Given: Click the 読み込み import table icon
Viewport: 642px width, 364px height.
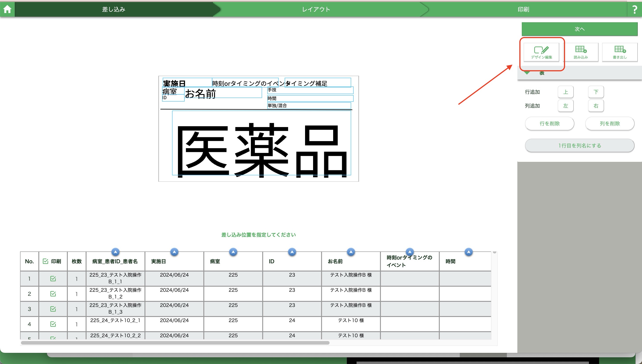Looking at the screenshot, I should [x=580, y=52].
